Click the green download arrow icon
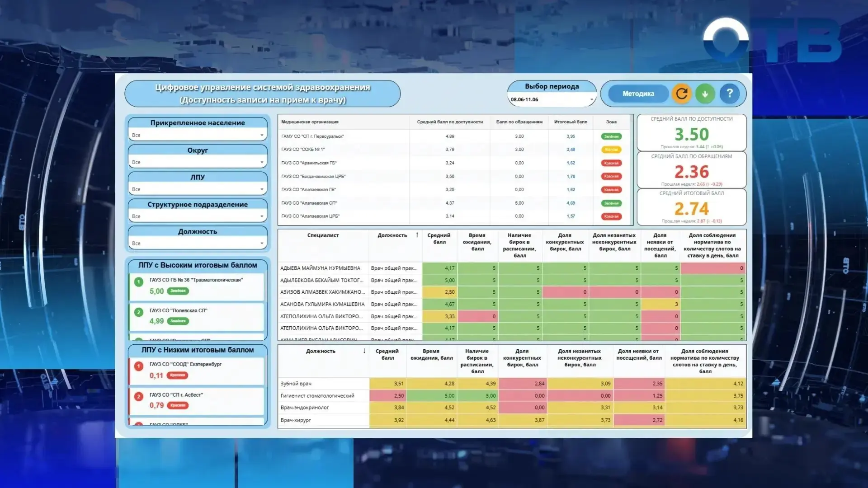 [705, 94]
